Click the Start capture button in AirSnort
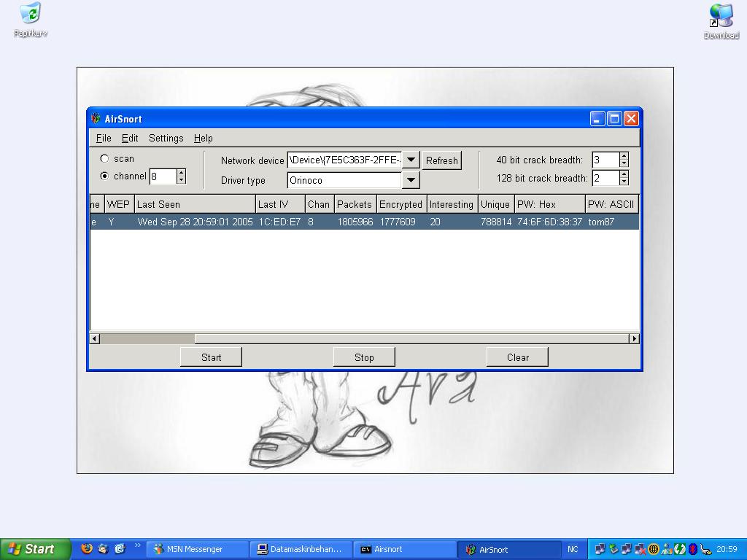 click(x=211, y=357)
